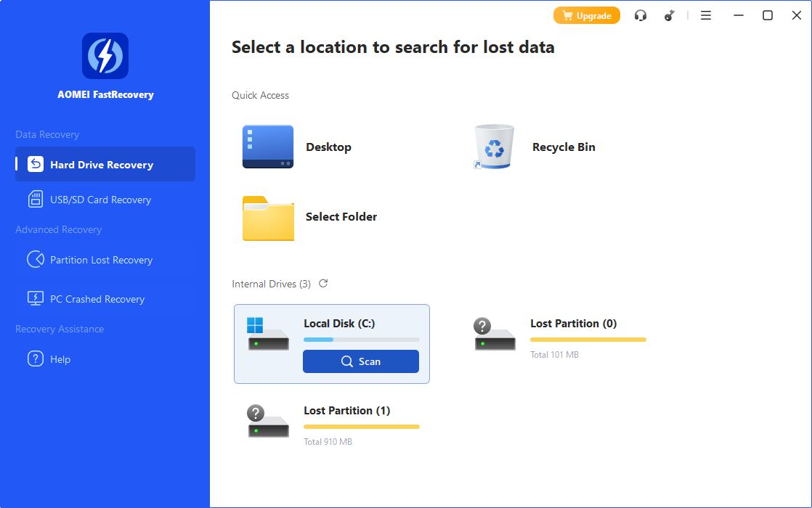Click the Local Disk (C:) usage bar

point(361,339)
